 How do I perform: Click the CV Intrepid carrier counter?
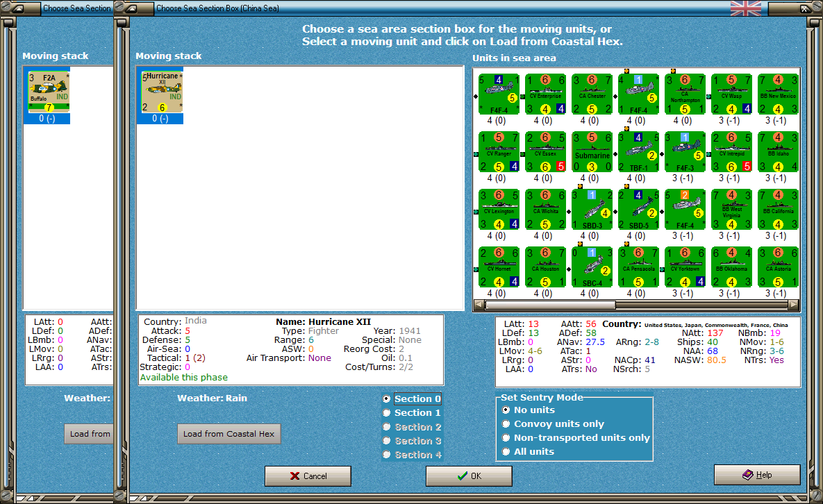click(x=732, y=152)
